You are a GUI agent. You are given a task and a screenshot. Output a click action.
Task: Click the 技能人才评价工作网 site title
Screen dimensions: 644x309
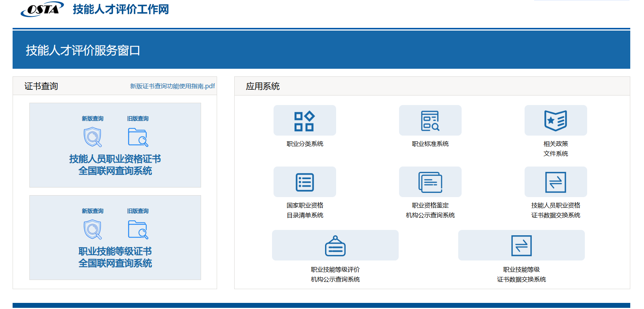click(x=121, y=9)
